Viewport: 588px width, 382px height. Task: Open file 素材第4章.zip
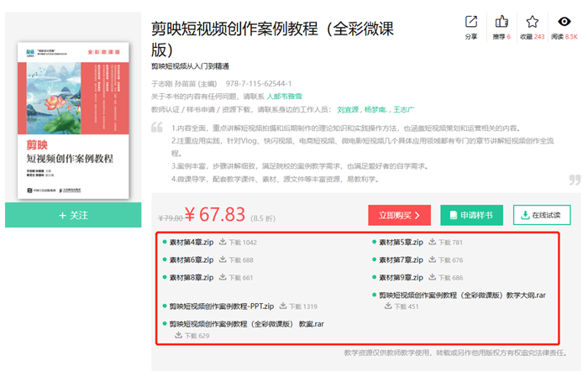pyautogui.click(x=192, y=242)
